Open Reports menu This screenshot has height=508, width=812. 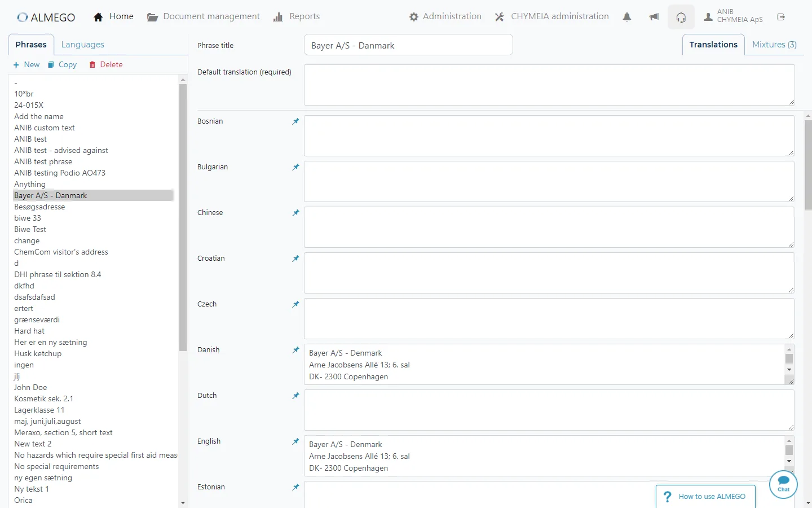[x=297, y=16]
